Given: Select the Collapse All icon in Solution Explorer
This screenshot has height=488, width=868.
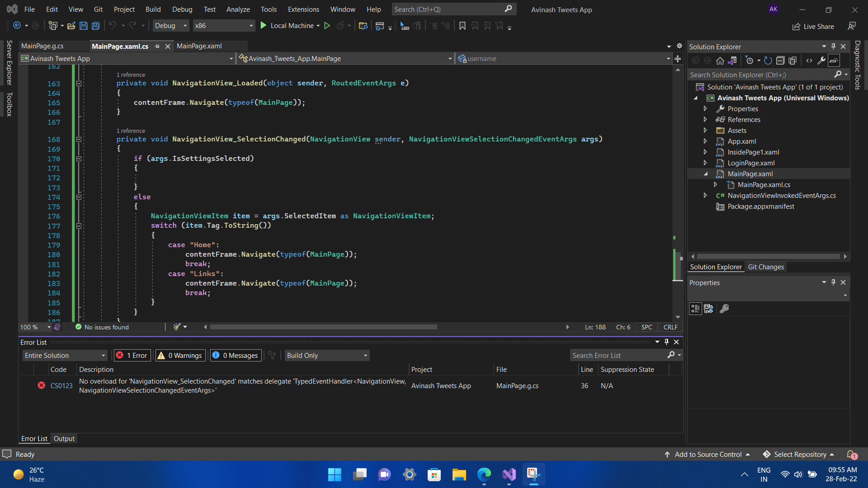Looking at the screenshot, I should (x=780, y=60).
